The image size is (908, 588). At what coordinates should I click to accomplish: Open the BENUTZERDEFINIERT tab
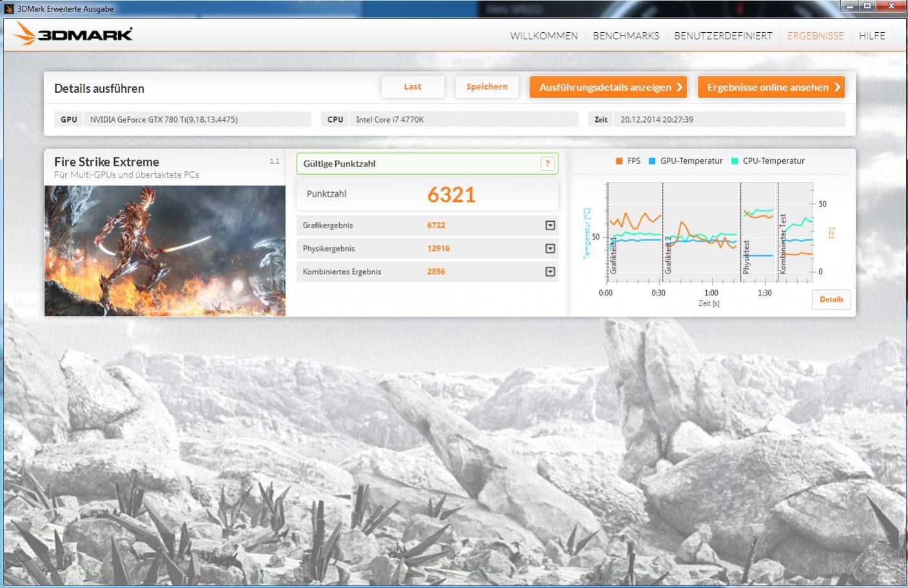click(723, 36)
